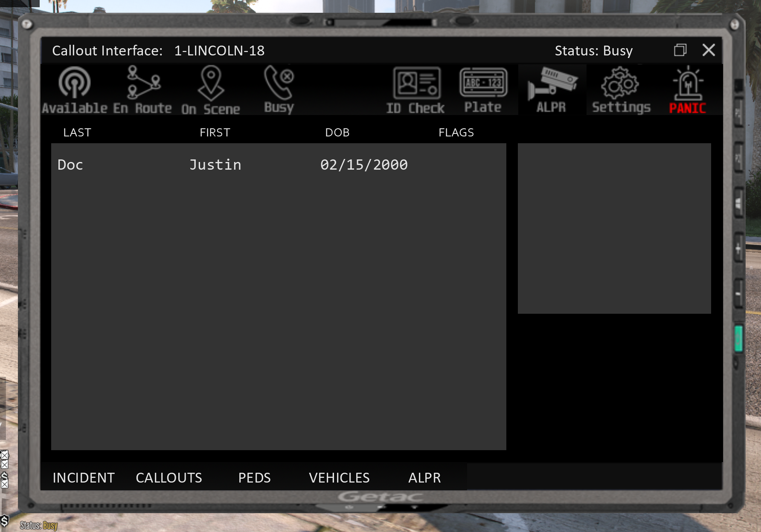
Task: Go to the VEHICLES tab
Action: [x=339, y=477]
